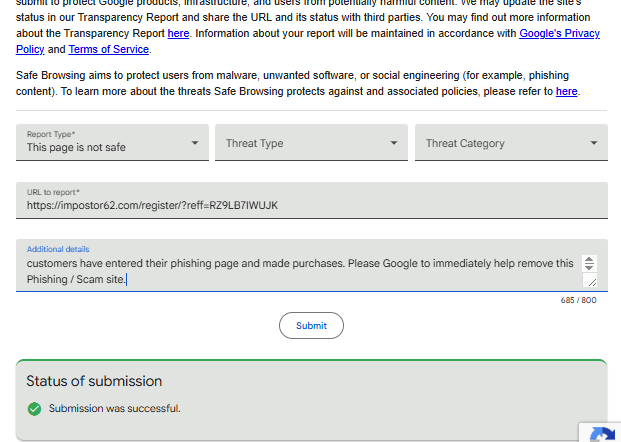Click the Additional details resize handle
Viewport: 621px width, 442px height.
click(x=591, y=282)
